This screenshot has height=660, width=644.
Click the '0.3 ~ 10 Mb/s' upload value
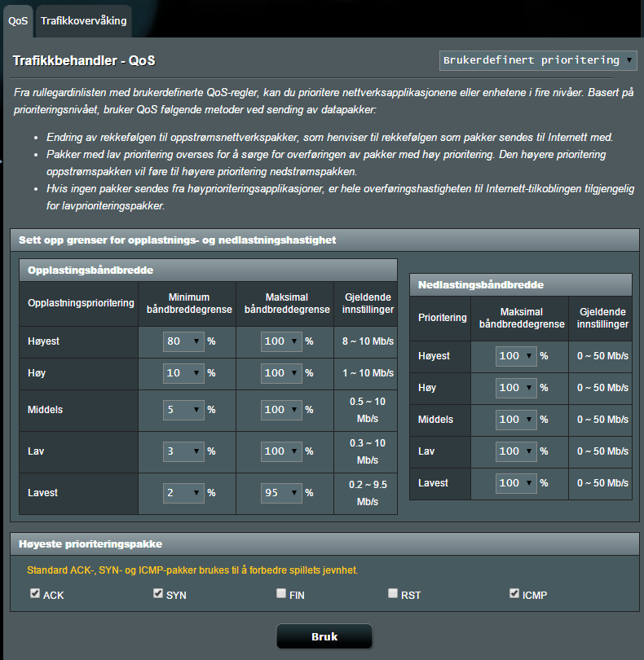point(368,451)
